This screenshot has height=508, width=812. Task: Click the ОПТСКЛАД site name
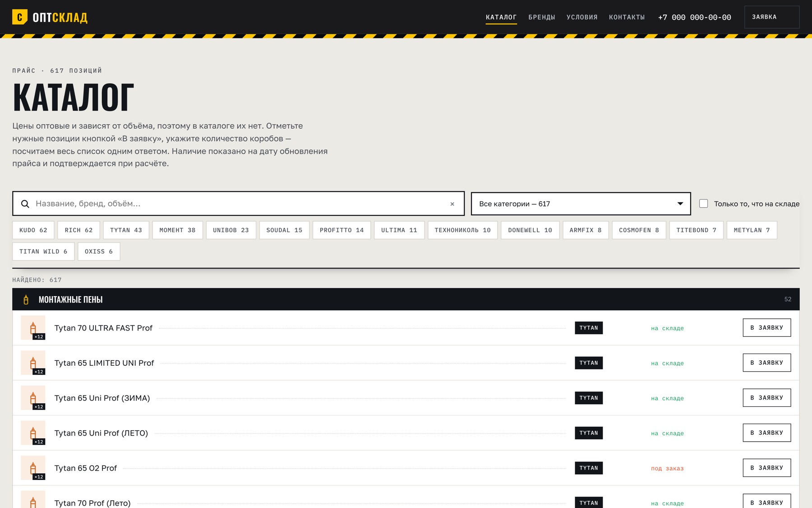point(60,17)
